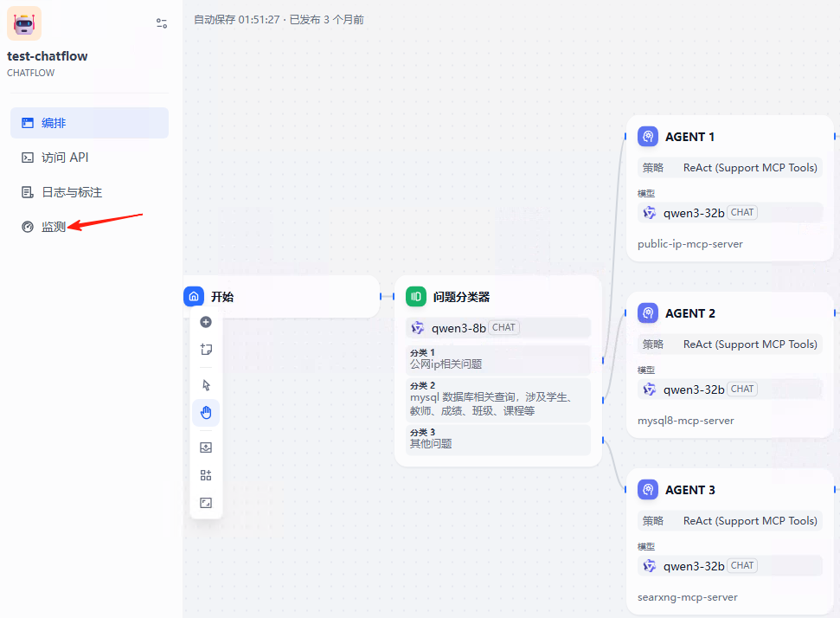This screenshot has width=840, height=618.
Task: Click 分类 2 mysql 数据库相关查询 category
Action: [x=498, y=399]
